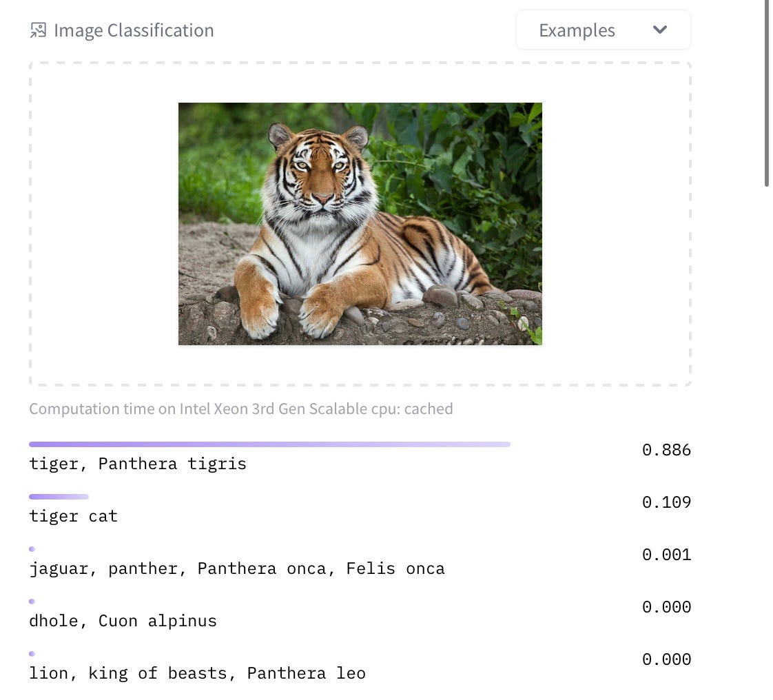This screenshot has height=700, width=773.
Task: Click the 0.109 score value
Action: 666,502
